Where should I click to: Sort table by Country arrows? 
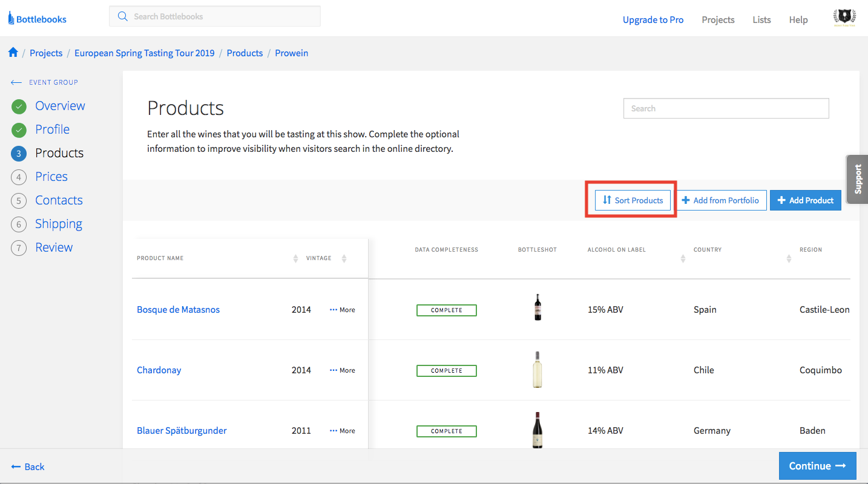(x=789, y=258)
